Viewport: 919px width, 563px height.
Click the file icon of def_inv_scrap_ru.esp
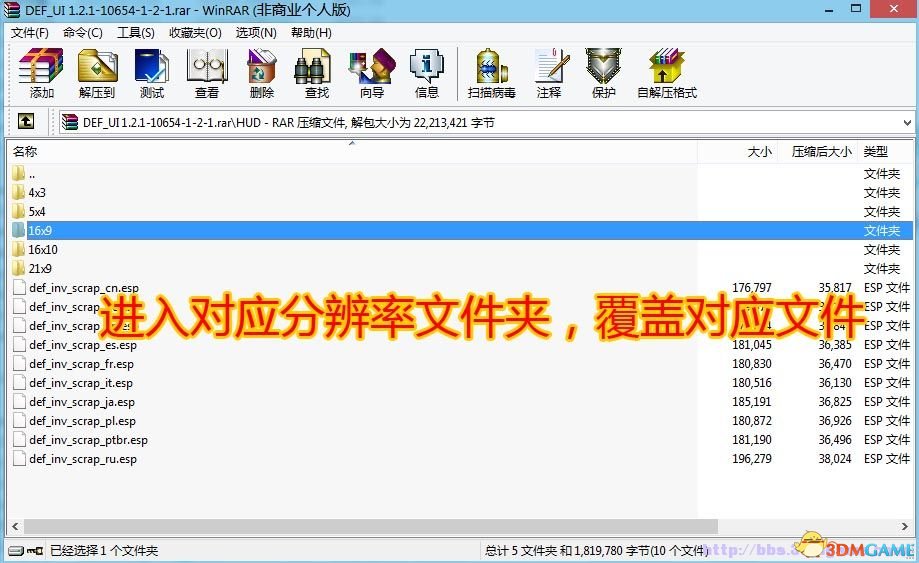click(x=19, y=459)
